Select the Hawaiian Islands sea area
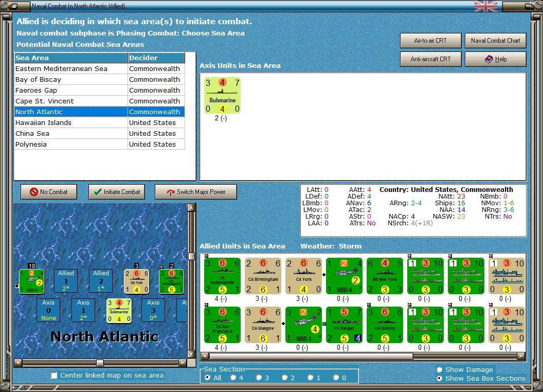The height and width of the screenshot is (392, 543). [x=99, y=123]
